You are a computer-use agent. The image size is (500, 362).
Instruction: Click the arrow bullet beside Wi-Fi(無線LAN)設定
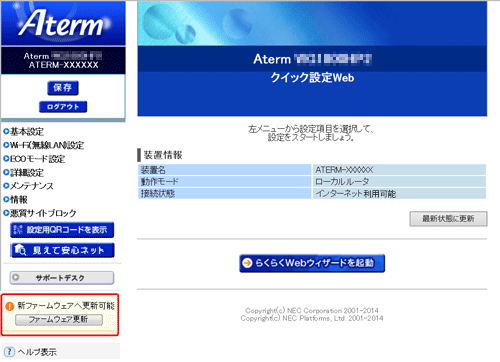(x=6, y=145)
